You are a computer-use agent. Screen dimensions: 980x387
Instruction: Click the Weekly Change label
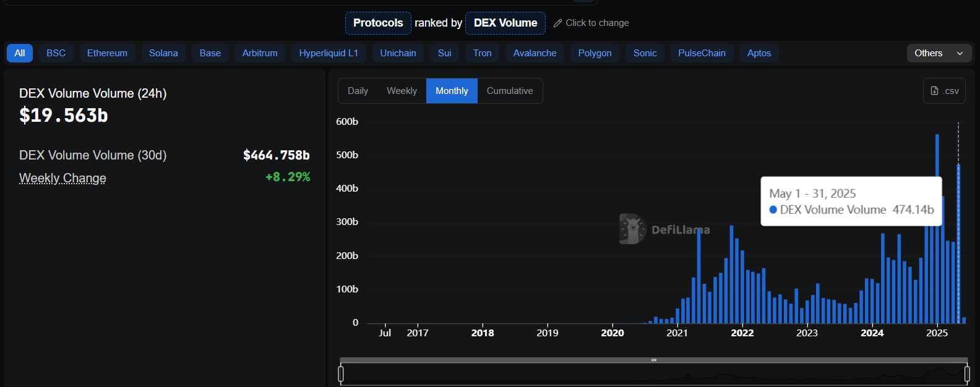pos(62,178)
